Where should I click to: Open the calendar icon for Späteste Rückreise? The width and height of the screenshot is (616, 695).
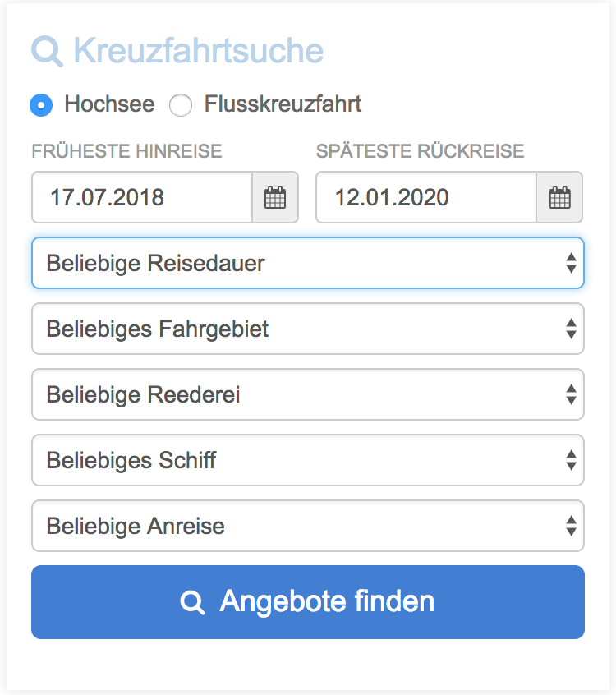point(559,197)
